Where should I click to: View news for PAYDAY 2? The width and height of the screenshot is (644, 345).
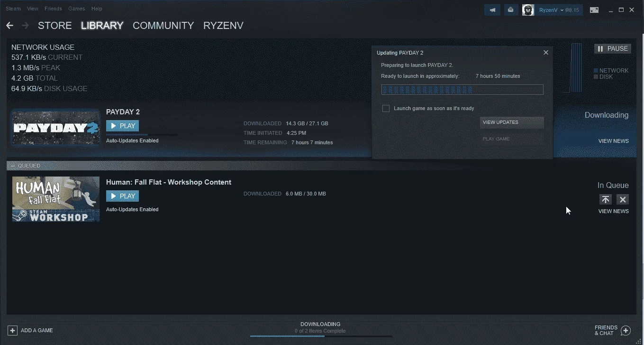(x=614, y=141)
